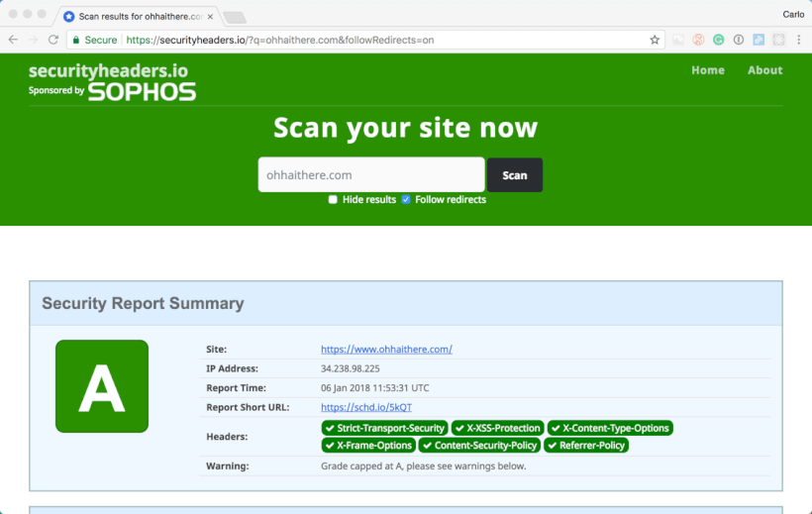Open the schd.io short URL link
The width and height of the screenshot is (812, 514).
click(x=366, y=407)
